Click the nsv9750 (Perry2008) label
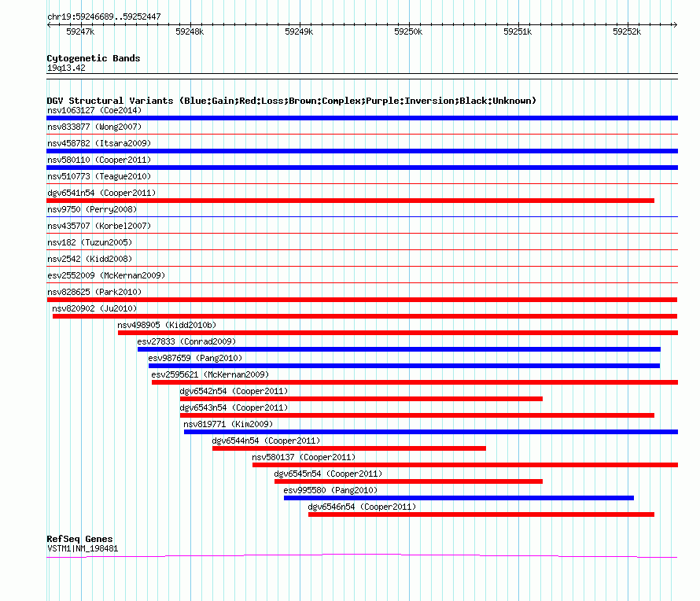 [x=92, y=209]
